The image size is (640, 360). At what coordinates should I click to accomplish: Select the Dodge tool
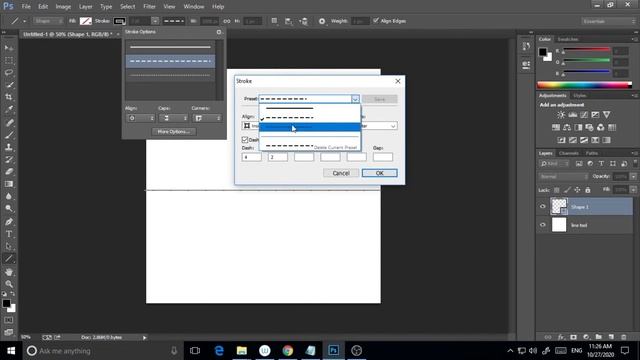(9, 208)
